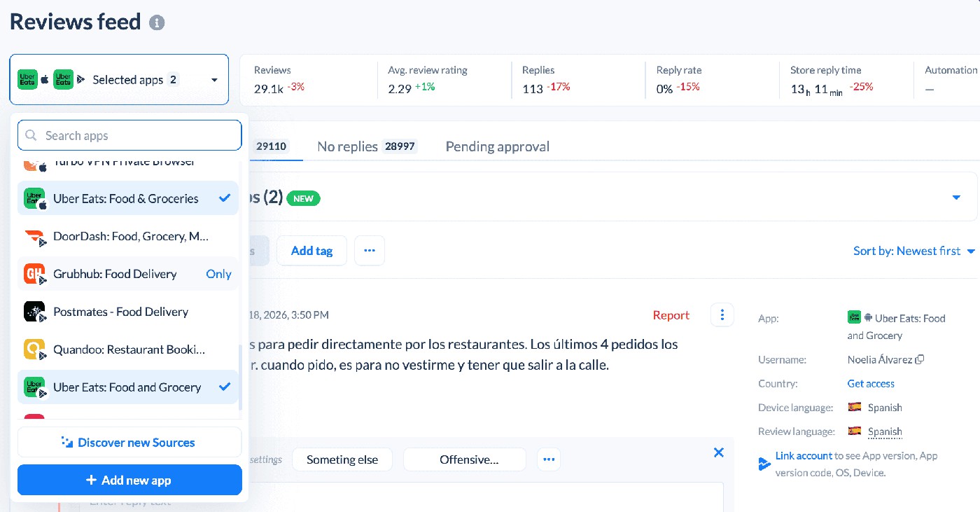
Task: Click the Someting else reply template
Action: [x=342, y=459]
